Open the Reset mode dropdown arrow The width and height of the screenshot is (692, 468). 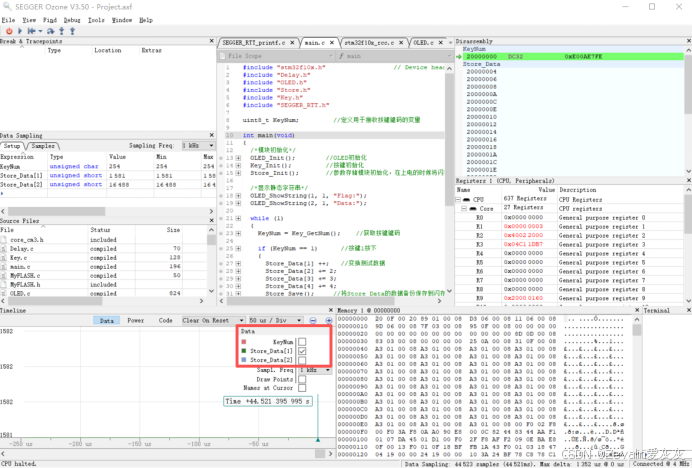pos(40,31)
